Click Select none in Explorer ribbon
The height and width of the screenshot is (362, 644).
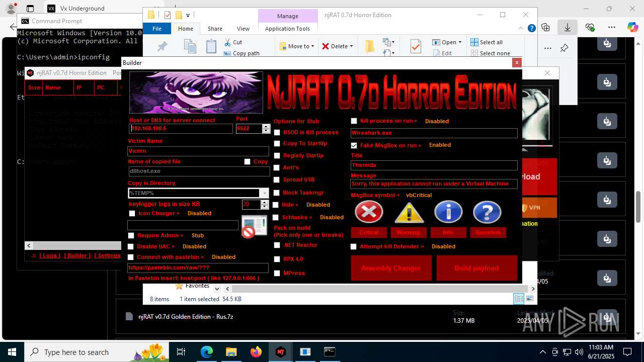pos(490,53)
